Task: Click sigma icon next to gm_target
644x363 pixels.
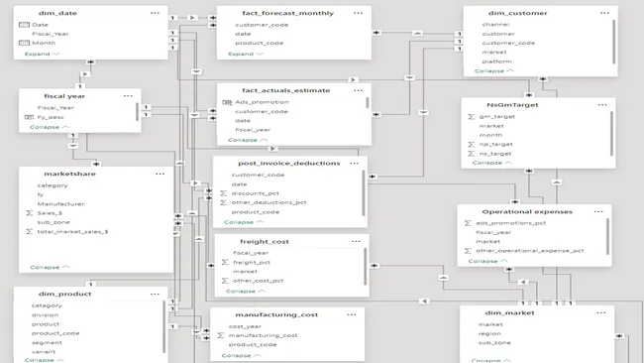Action: [471, 117]
